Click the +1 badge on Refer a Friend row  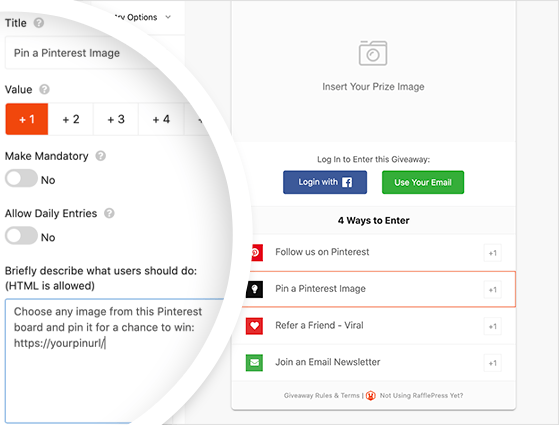[492, 326]
